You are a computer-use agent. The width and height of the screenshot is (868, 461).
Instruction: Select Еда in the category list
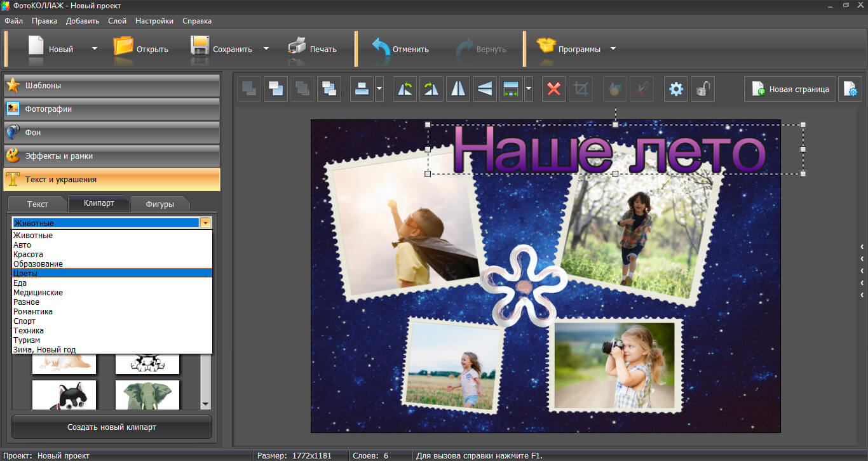tap(112, 283)
